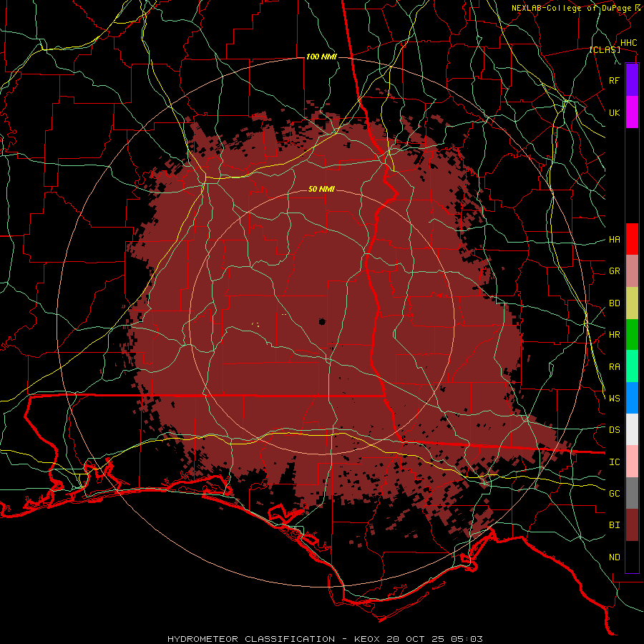This screenshot has width=644, height=644.
Task: Click the HA legend label
Action: coord(615,239)
